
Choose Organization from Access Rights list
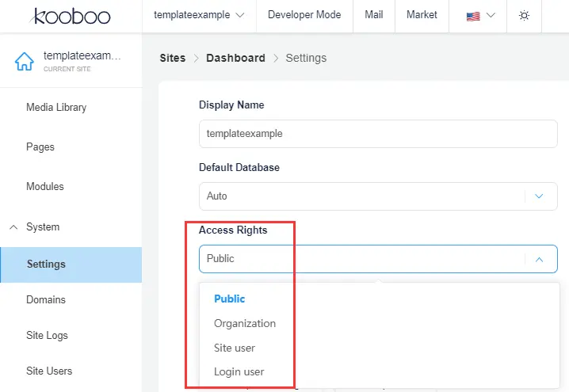point(245,323)
